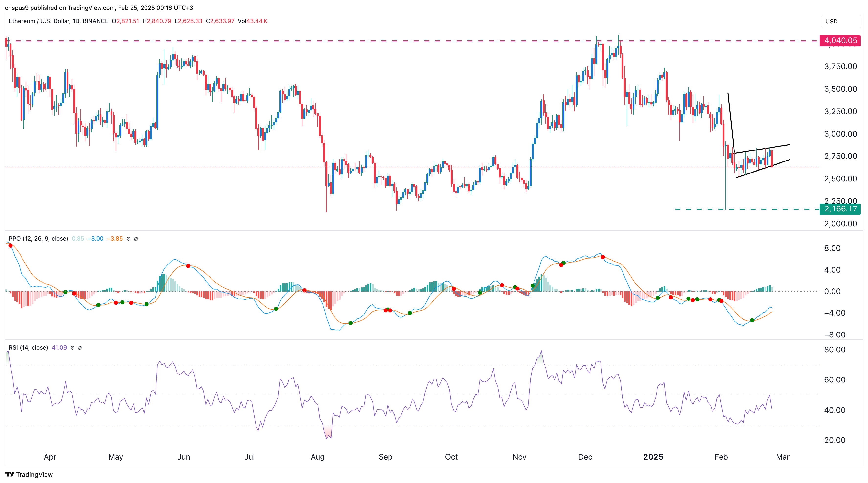Click the Feb label on time axis
Screen dimensions: 868x483
pos(721,457)
